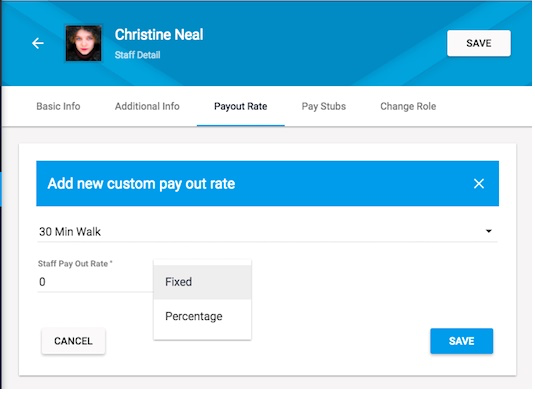The height and width of the screenshot is (401, 535).
Task: Open Christine Neal's profile photo
Action: 84,43
